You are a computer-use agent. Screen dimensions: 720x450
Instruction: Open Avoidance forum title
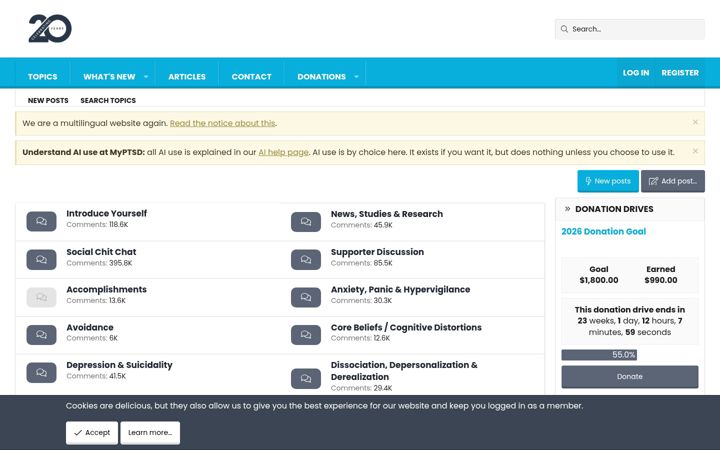click(90, 327)
